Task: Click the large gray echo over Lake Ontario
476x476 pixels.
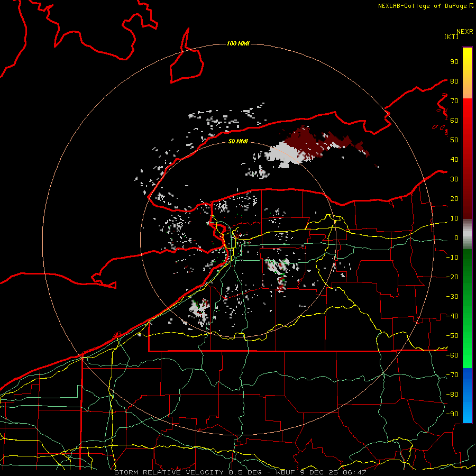Action: [x=286, y=153]
